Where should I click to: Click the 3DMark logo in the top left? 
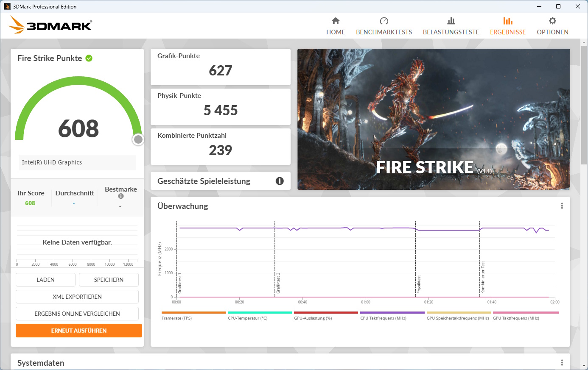[50, 25]
